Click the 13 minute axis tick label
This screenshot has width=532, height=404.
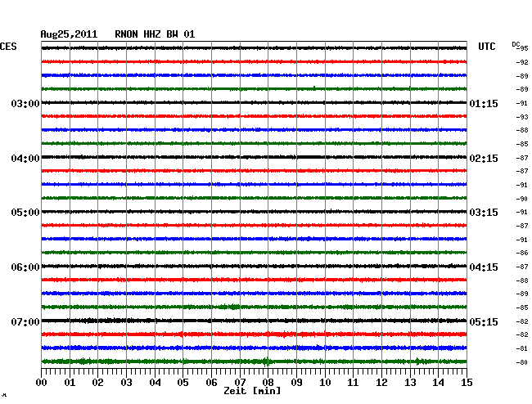(x=410, y=383)
